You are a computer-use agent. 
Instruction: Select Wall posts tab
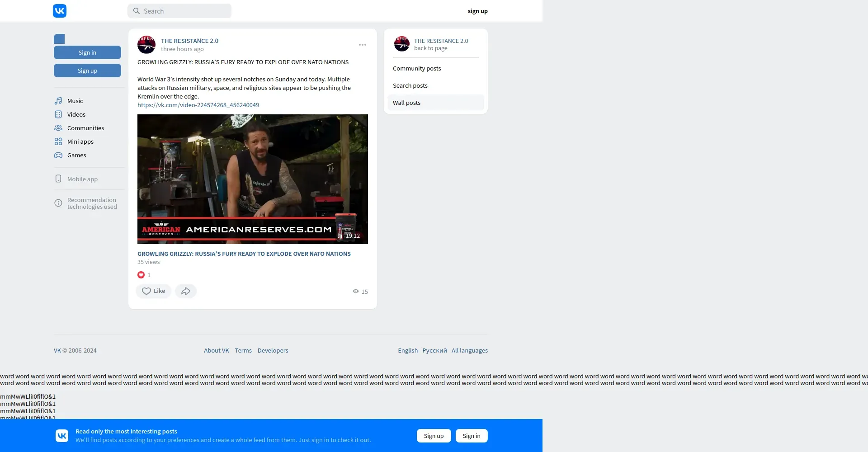pos(436,103)
